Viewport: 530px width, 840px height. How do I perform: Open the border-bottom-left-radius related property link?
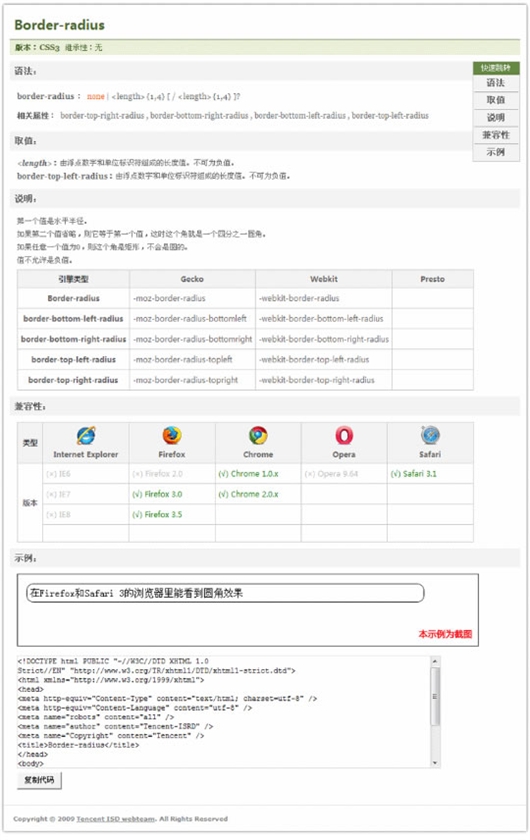click(300, 115)
